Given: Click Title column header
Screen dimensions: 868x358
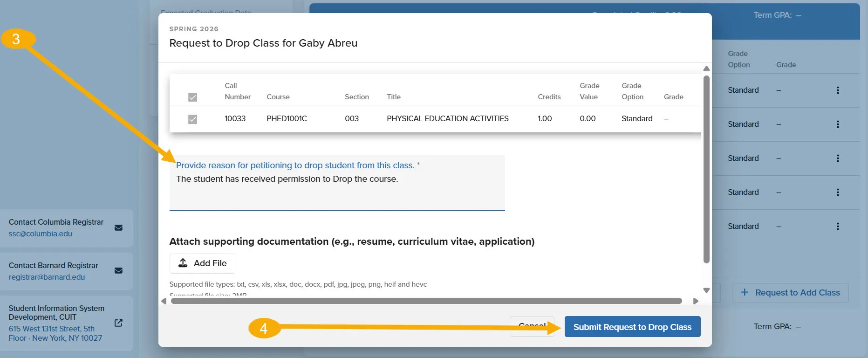Looking at the screenshot, I should pyautogui.click(x=394, y=97).
